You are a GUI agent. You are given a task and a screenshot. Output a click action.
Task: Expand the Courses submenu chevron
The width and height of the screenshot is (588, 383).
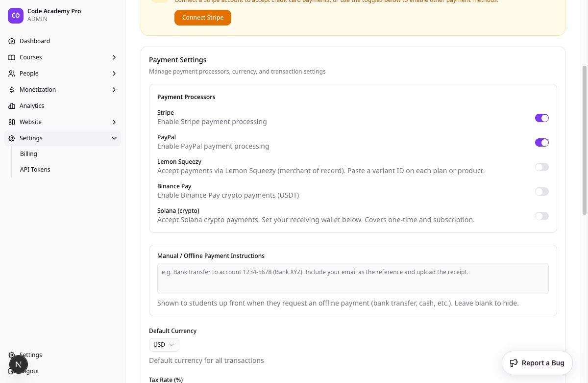tap(114, 57)
